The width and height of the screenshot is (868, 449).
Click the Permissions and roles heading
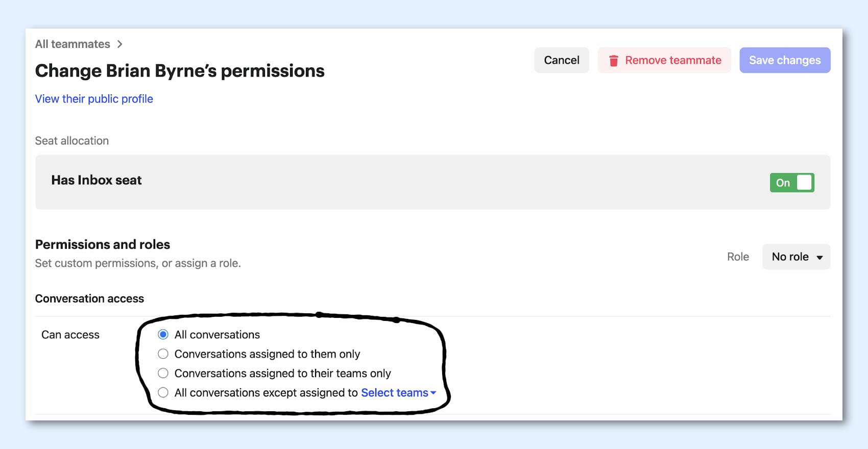point(103,244)
